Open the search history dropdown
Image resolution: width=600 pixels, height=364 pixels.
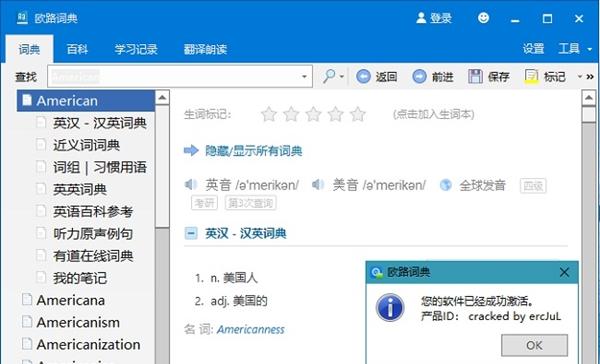click(x=304, y=77)
